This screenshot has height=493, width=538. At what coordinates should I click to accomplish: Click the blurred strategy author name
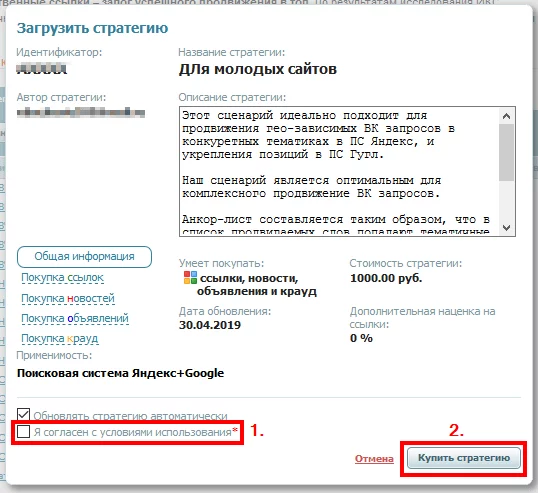pyautogui.click(x=81, y=112)
